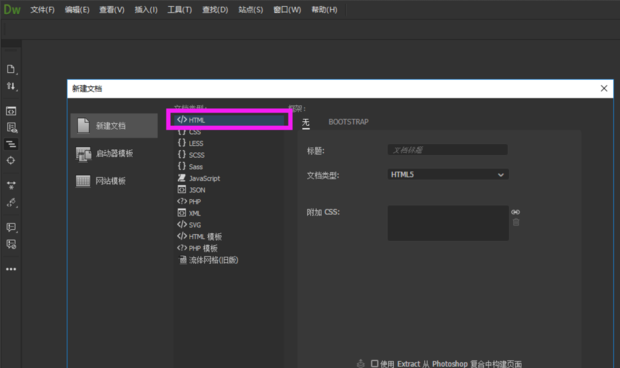Click the Remove Comment icon

(x=11, y=244)
